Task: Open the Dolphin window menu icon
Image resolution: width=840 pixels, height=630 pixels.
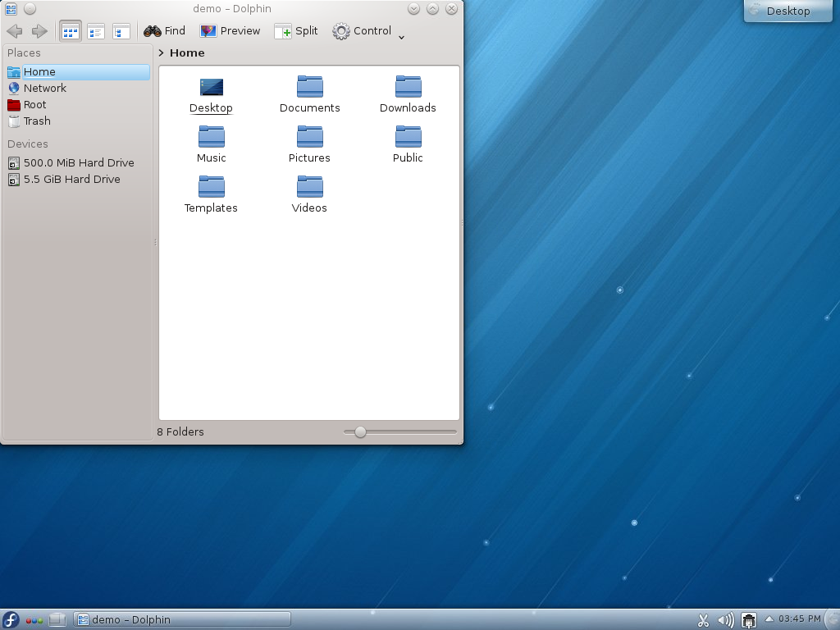Action: click(x=11, y=8)
